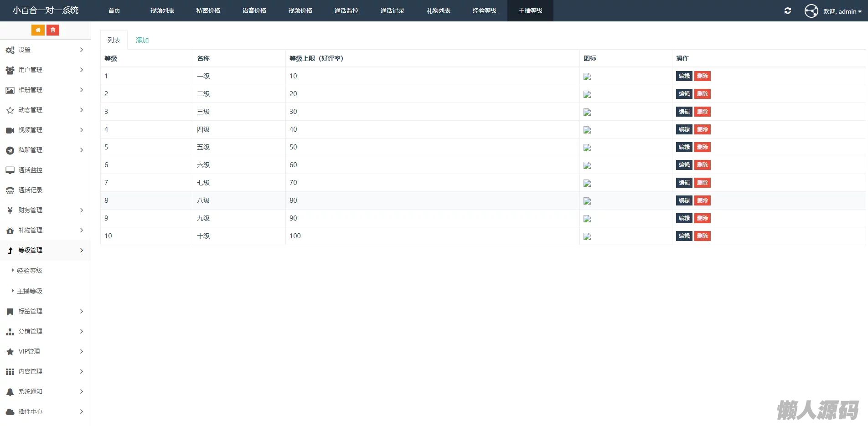The width and height of the screenshot is (868, 426).
Task: Click the 设置 gears icon in sidebar
Action: click(10, 50)
